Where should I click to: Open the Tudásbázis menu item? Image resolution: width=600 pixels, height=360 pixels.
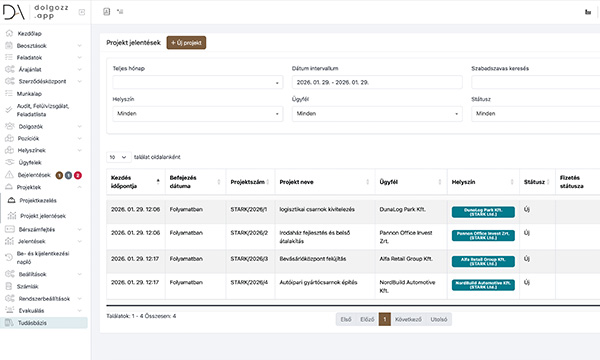point(32,323)
